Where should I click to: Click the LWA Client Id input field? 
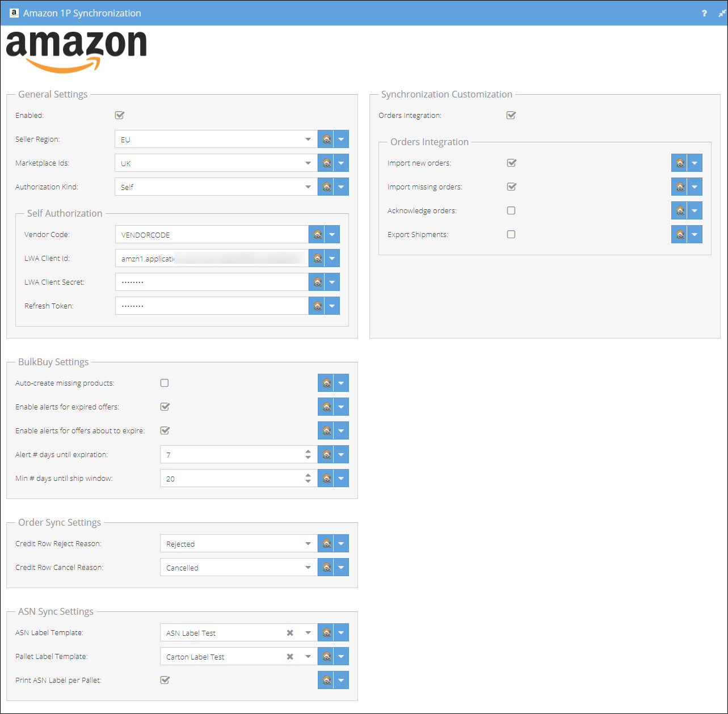click(x=212, y=258)
